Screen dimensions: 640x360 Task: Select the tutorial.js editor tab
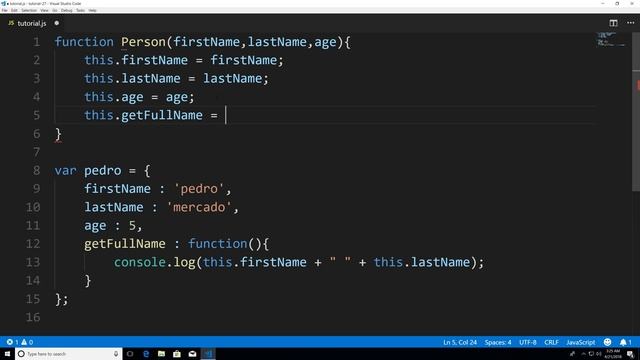coord(32,23)
